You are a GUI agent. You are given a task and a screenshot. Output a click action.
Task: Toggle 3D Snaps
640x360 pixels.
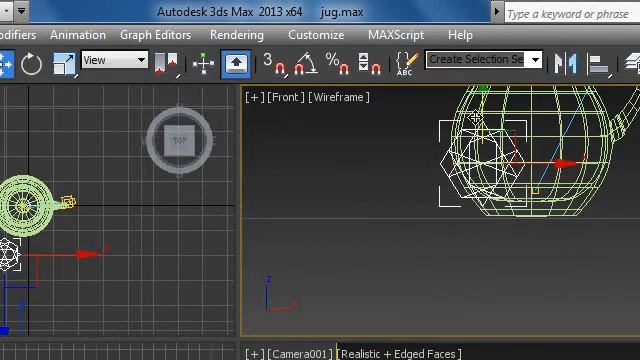click(275, 64)
